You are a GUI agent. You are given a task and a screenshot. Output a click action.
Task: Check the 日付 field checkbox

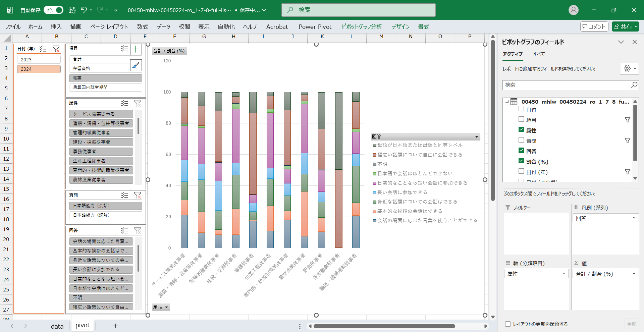[x=521, y=109]
